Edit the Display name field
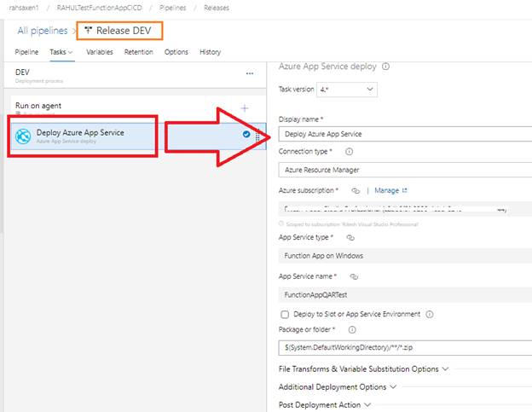Screen dimensions: 532x412 (405, 134)
